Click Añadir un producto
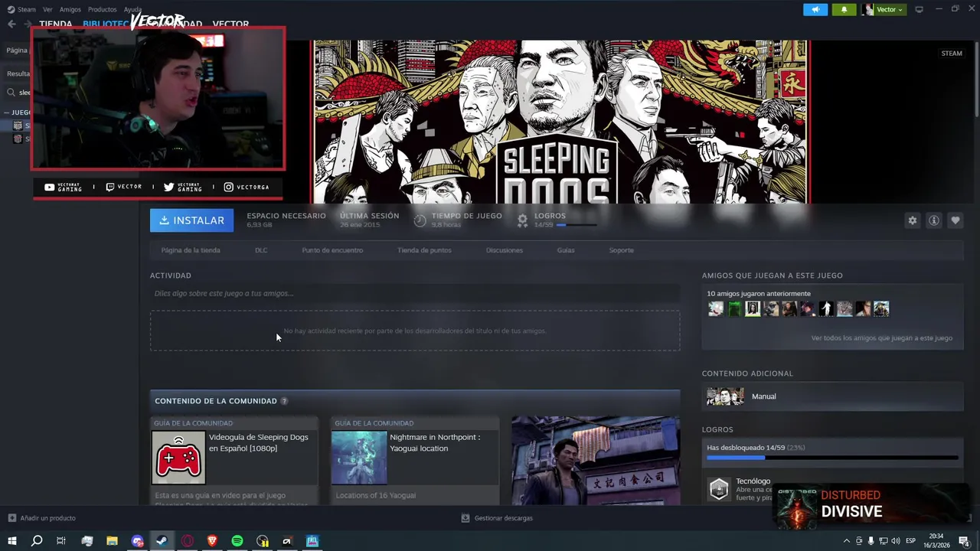 (41, 518)
